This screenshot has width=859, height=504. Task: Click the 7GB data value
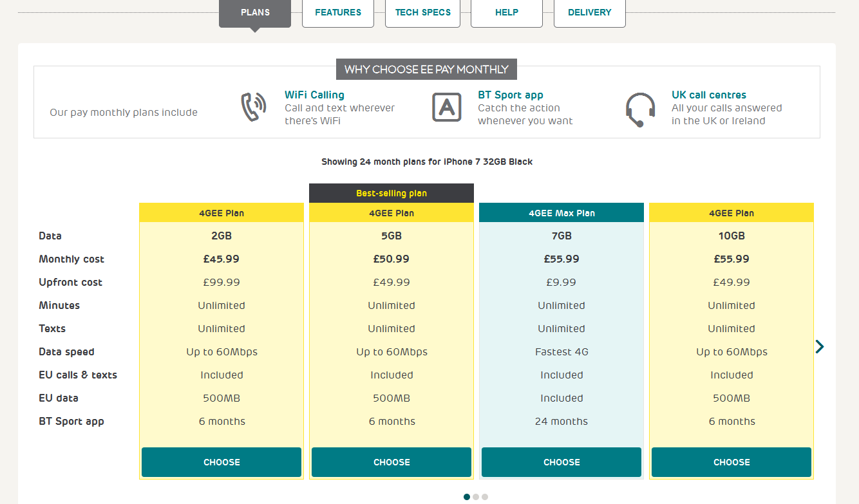(x=562, y=236)
